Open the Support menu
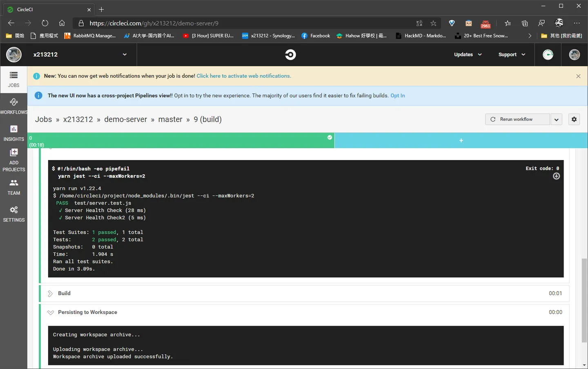The image size is (588, 369). pos(512,54)
